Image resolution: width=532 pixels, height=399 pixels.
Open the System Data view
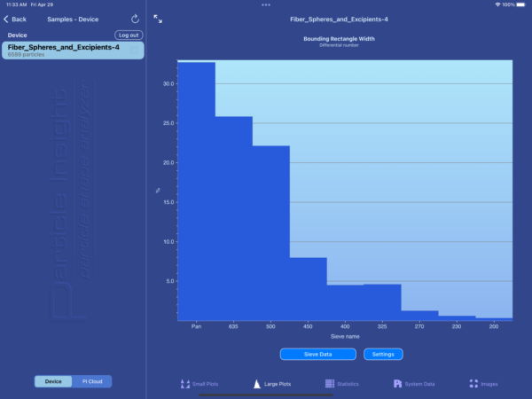coord(413,384)
